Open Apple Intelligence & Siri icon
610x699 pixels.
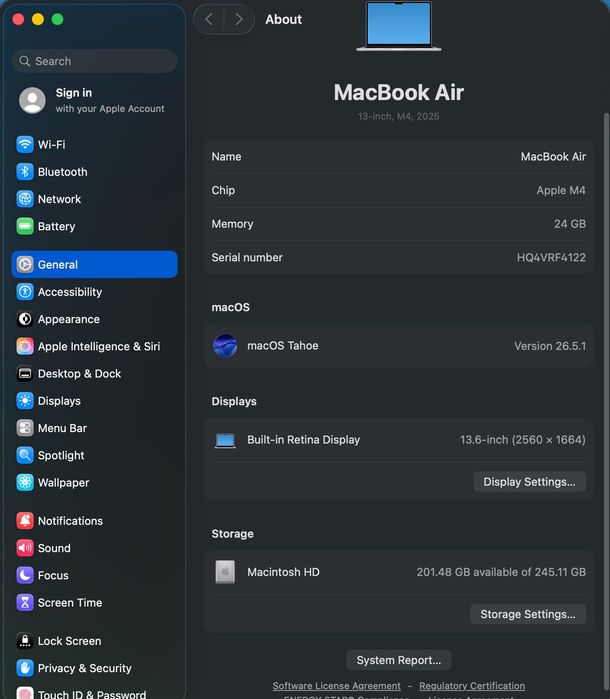[x=25, y=346]
